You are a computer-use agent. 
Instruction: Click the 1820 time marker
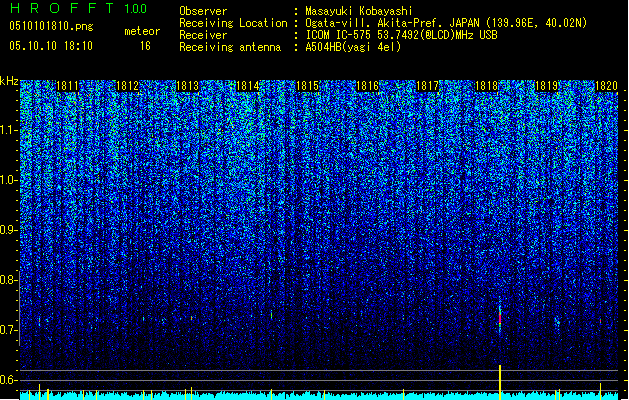(606, 86)
